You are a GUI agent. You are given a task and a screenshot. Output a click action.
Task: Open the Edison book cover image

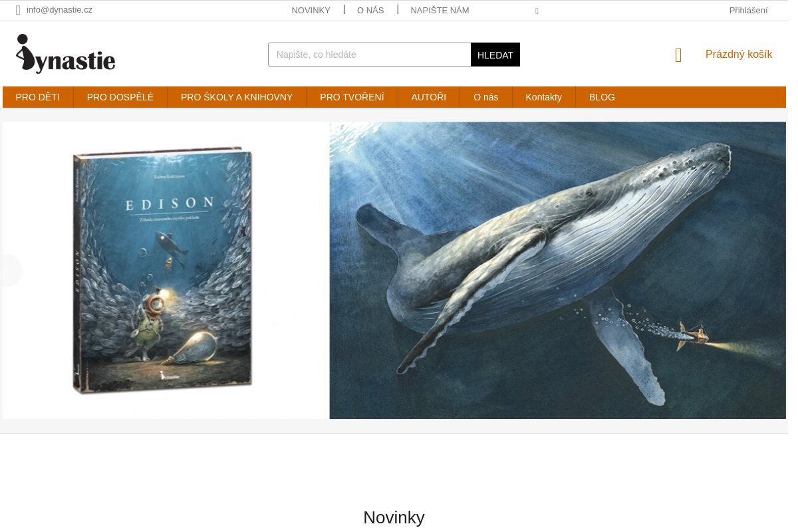click(x=164, y=270)
